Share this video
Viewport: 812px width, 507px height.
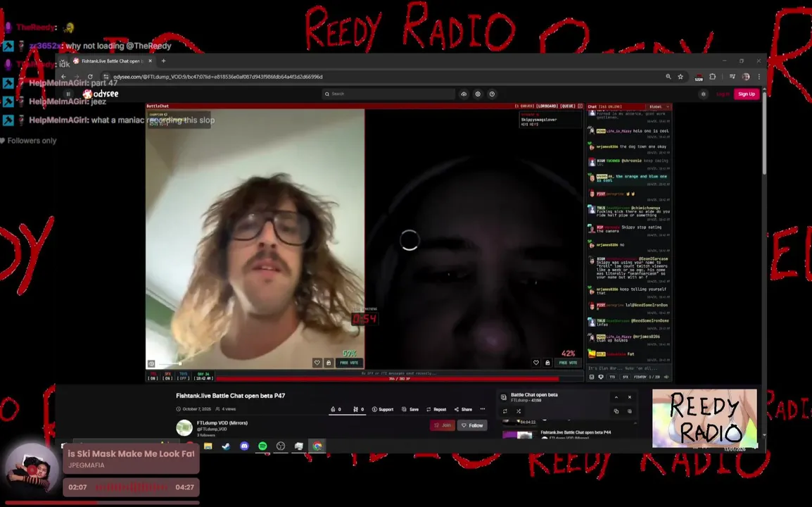click(x=463, y=410)
